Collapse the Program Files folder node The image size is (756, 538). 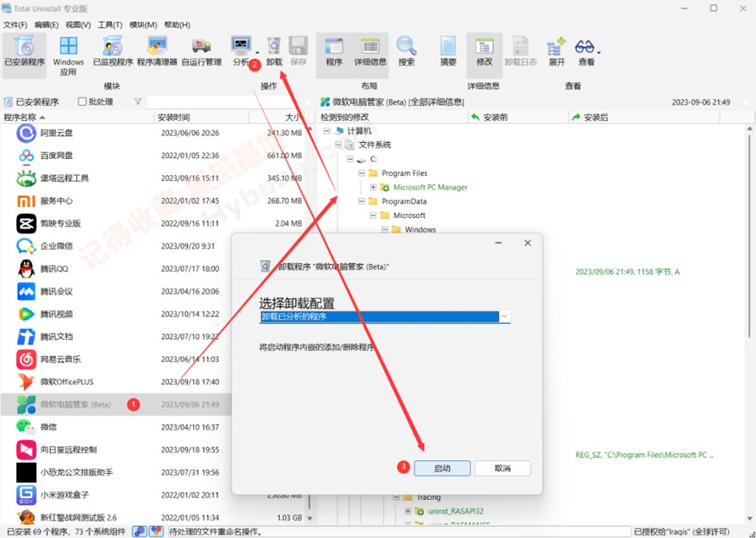tap(362, 173)
